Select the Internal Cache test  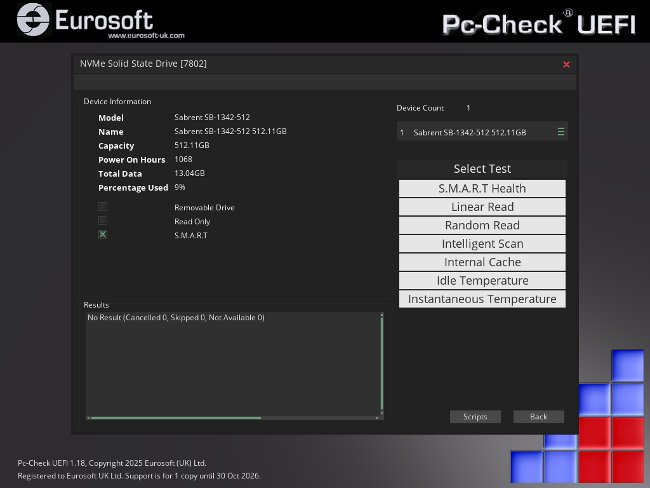click(482, 262)
